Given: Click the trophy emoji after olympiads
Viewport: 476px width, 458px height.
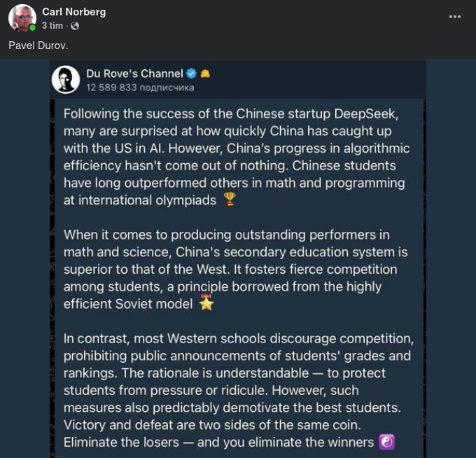Looking at the screenshot, I should click(229, 200).
